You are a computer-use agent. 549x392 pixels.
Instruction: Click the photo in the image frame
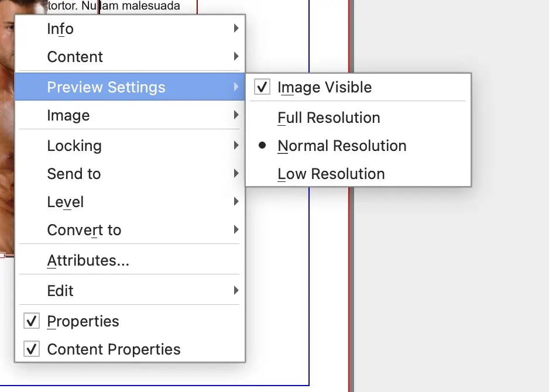(x=6, y=146)
